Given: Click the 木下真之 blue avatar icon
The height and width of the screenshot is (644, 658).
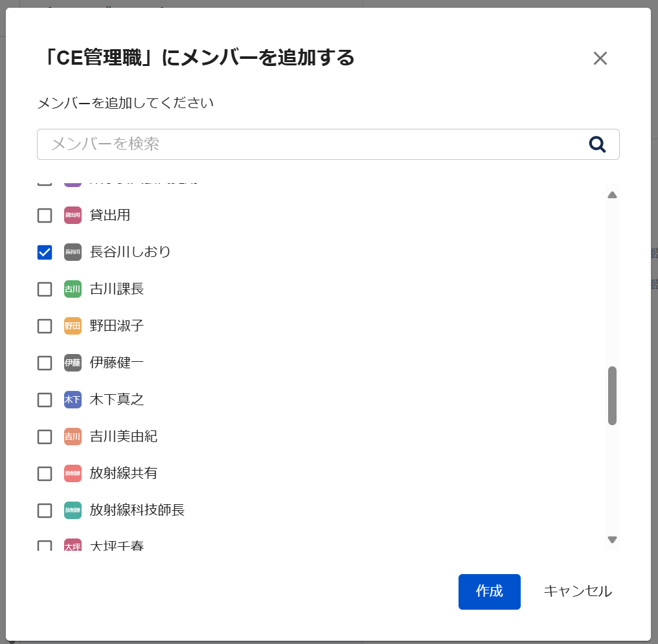Looking at the screenshot, I should pyautogui.click(x=73, y=400).
